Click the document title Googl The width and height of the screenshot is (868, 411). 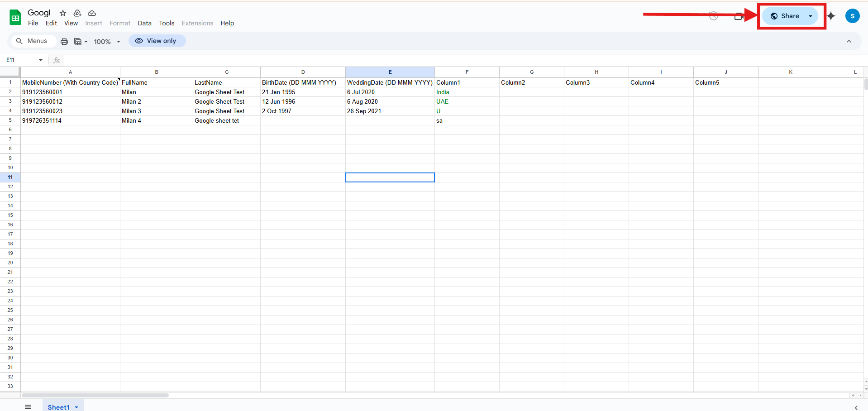click(39, 13)
